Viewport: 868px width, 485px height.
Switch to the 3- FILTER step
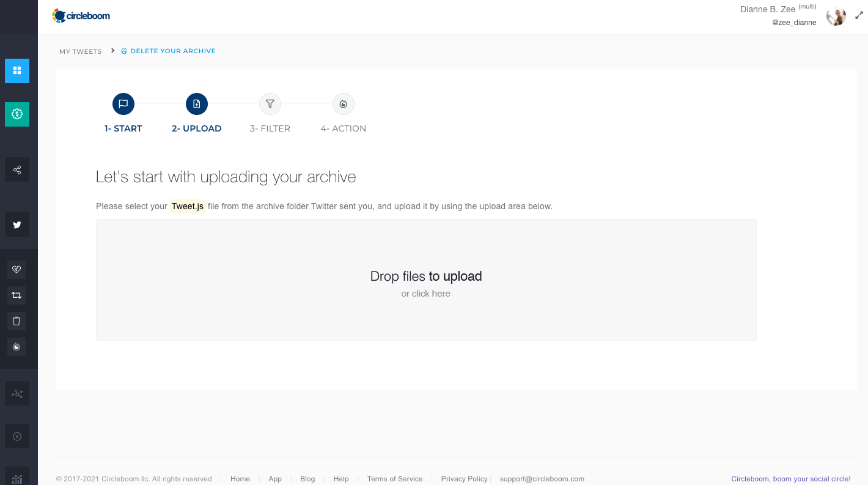click(x=270, y=104)
